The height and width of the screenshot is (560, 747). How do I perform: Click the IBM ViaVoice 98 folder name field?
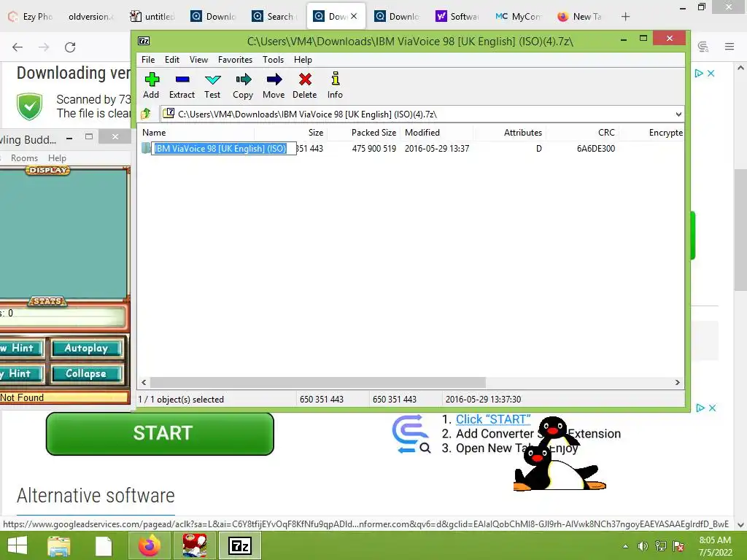[224, 148]
